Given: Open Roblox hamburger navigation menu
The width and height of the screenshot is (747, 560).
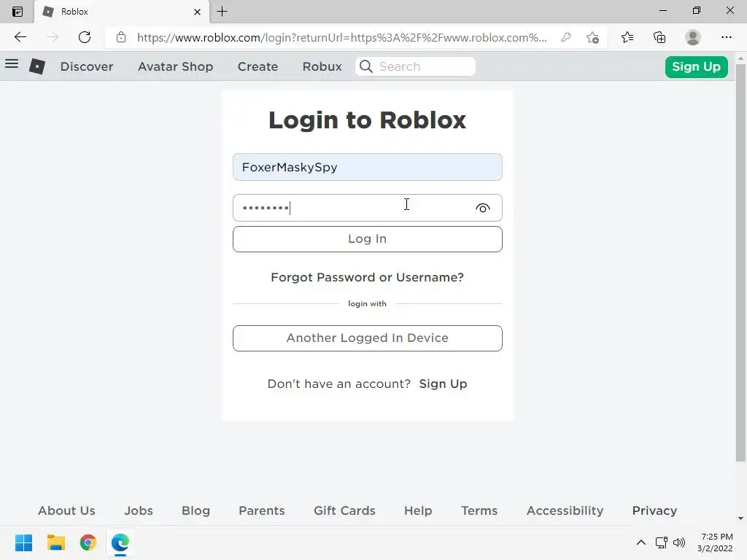Looking at the screenshot, I should (x=12, y=64).
